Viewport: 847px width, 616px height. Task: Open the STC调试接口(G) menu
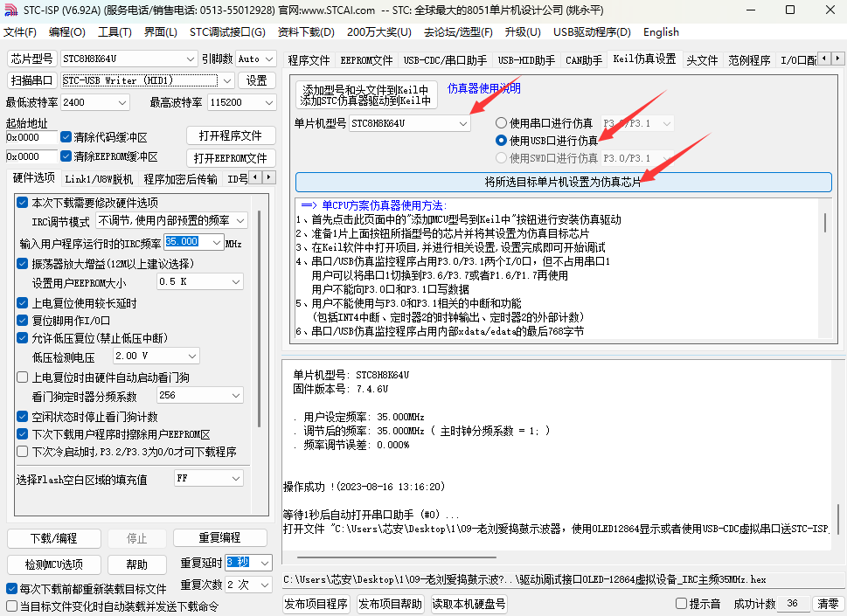coord(227,31)
